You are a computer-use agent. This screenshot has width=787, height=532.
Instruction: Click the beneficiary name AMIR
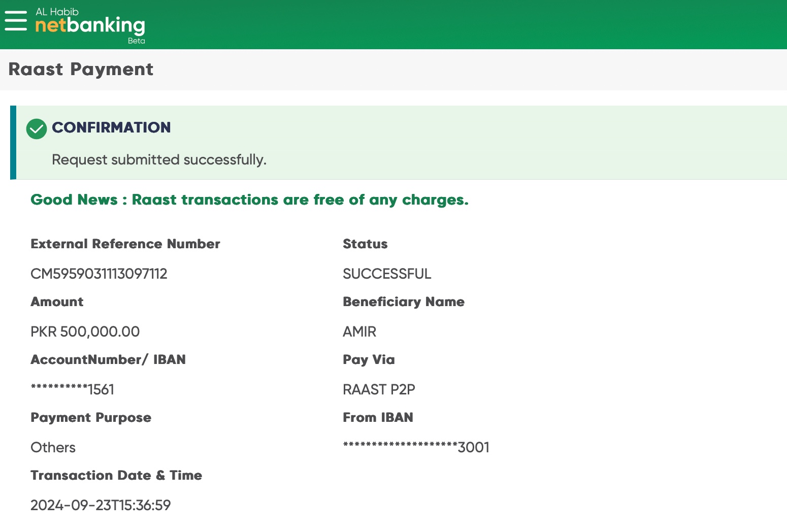359,332
